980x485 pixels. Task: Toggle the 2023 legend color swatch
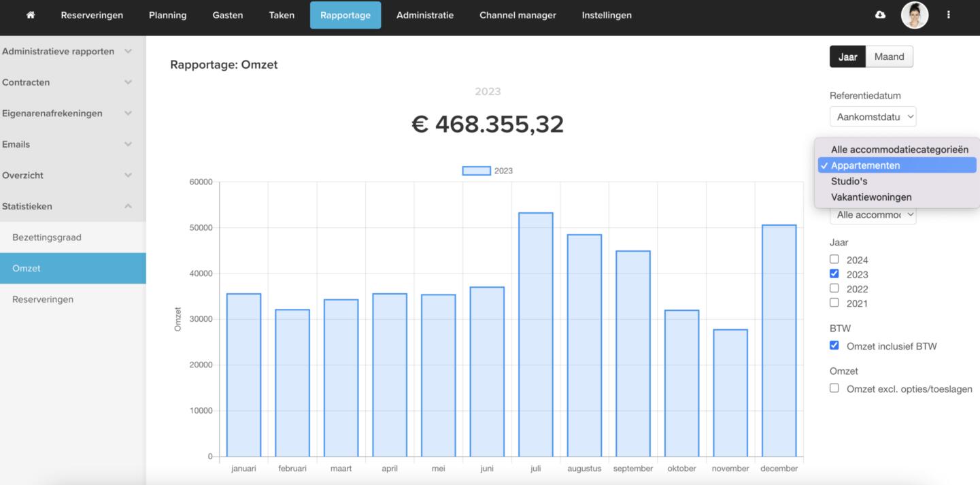[x=476, y=171]
